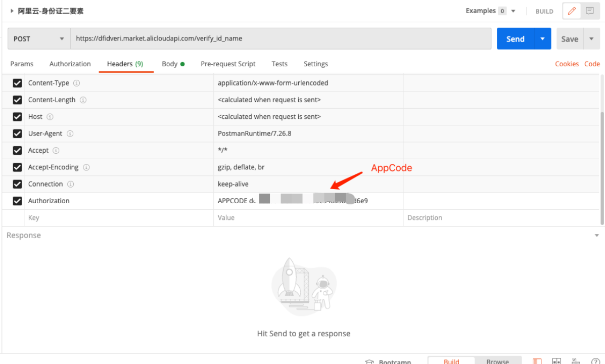This screenshot has width=605, height=364.
Task: Open the comments icon at top right
Action: pyautogui.click(x=589, y=11)
